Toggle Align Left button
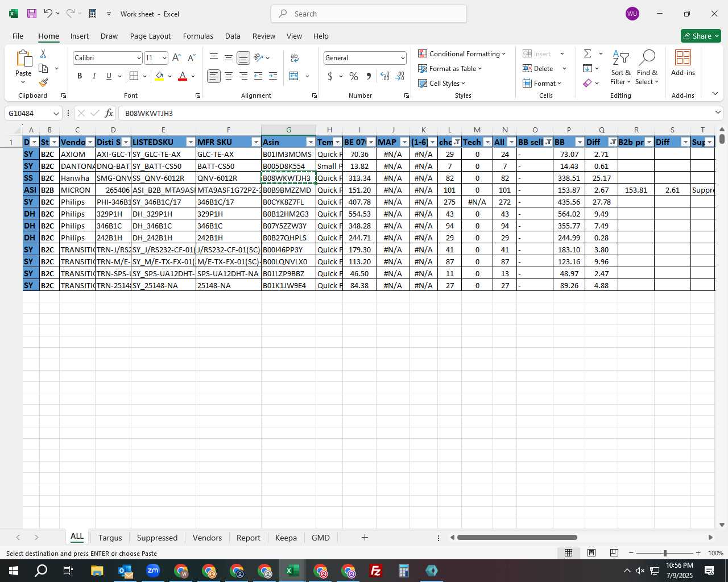The width and height of the screenshot is (728, 582). tap(214, 76)
